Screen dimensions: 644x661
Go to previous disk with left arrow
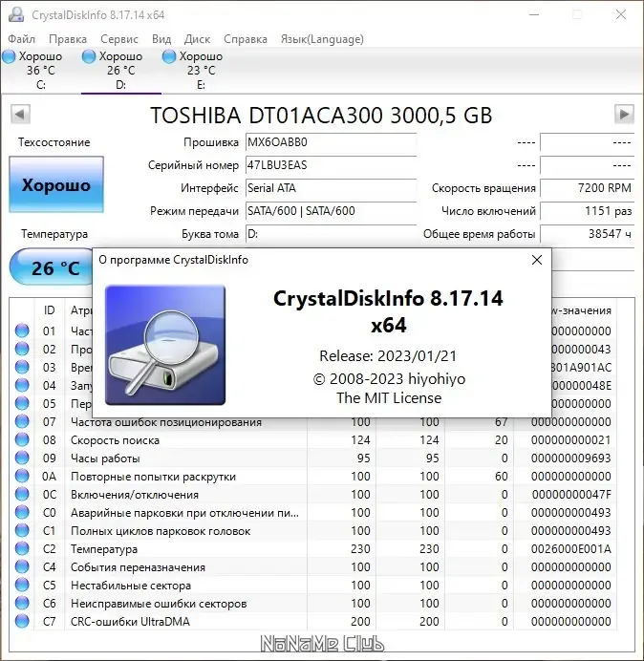(20, 115)
